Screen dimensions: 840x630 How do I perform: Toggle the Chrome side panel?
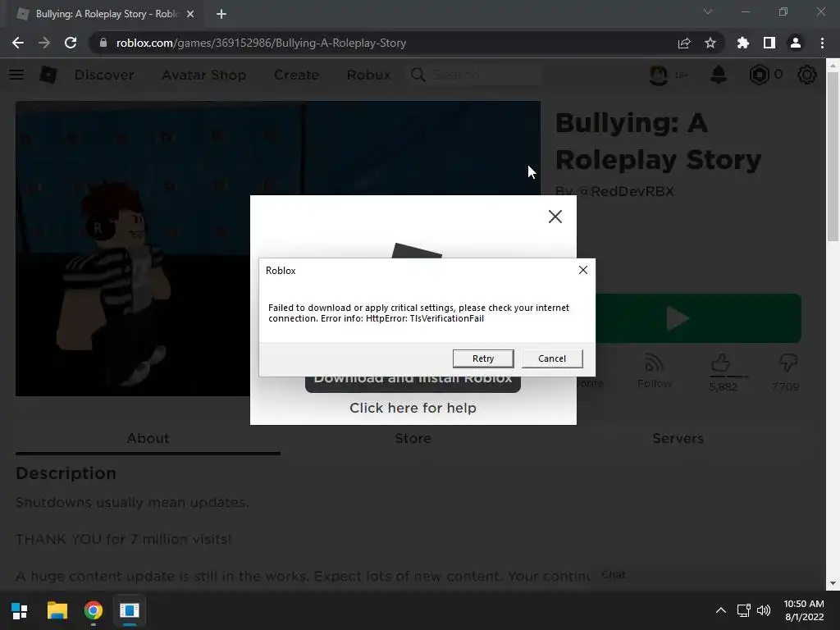tap(769, 43)
